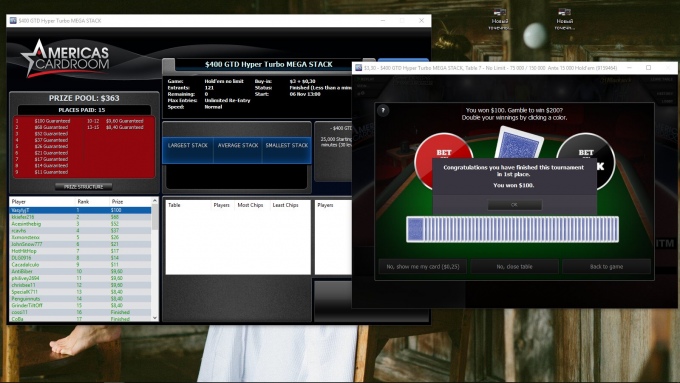Select No, close table button
Screen dimensions: 680x383
point(514,266)
